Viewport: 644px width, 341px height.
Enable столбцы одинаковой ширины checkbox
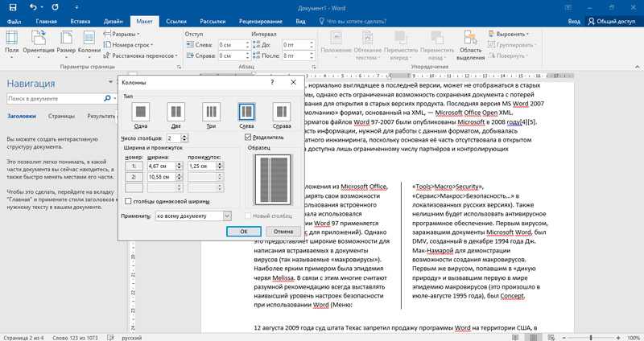(128, 202)
